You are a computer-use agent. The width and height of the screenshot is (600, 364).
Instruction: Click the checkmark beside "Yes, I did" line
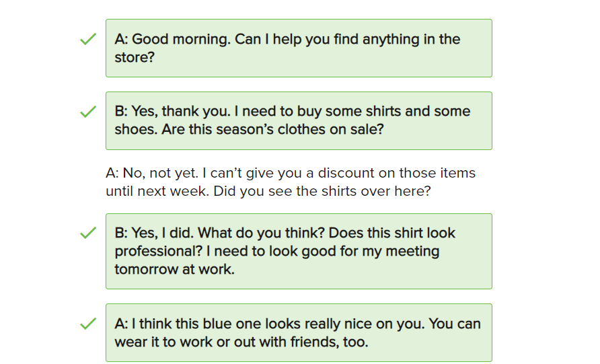[88, 233]
